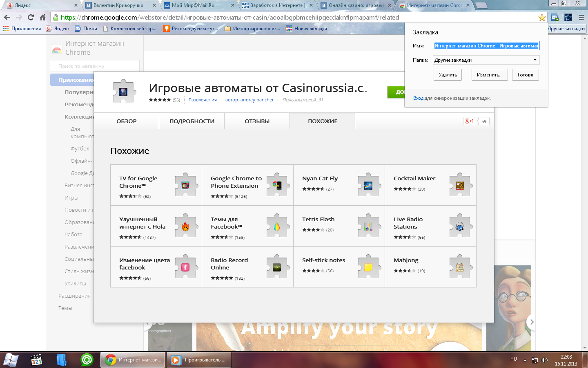Click the Поиск по магазину search field
This screenshot has height=368, width=588.
click(x=95, y=66)
